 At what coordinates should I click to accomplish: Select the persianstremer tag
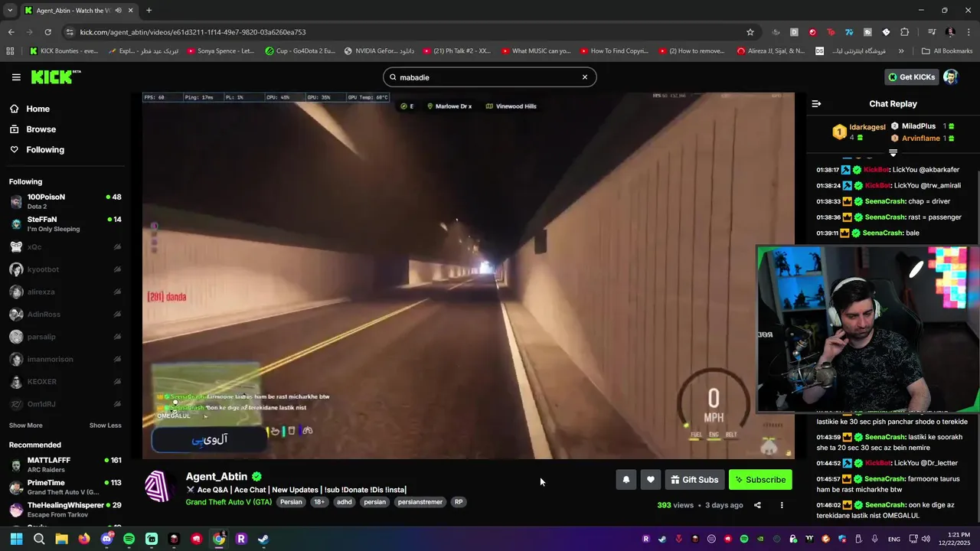(x=420, y=502)
